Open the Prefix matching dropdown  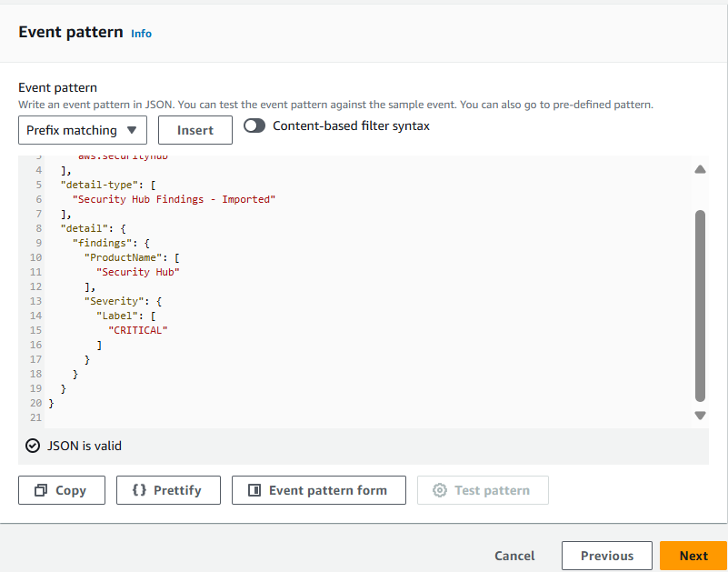[83, 130]
